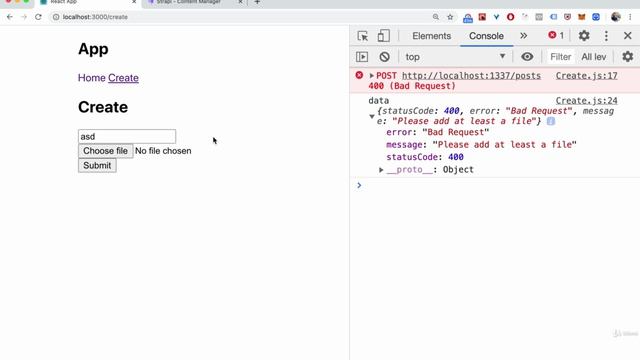Open the Create.js:24 source link
The height and width of the screenshot is (360, 640).
[587, 100]
